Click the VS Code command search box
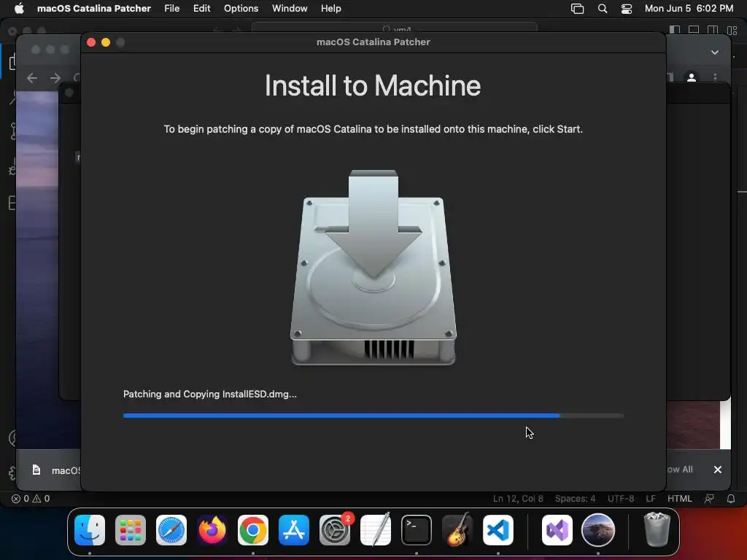 click(395, 28)
